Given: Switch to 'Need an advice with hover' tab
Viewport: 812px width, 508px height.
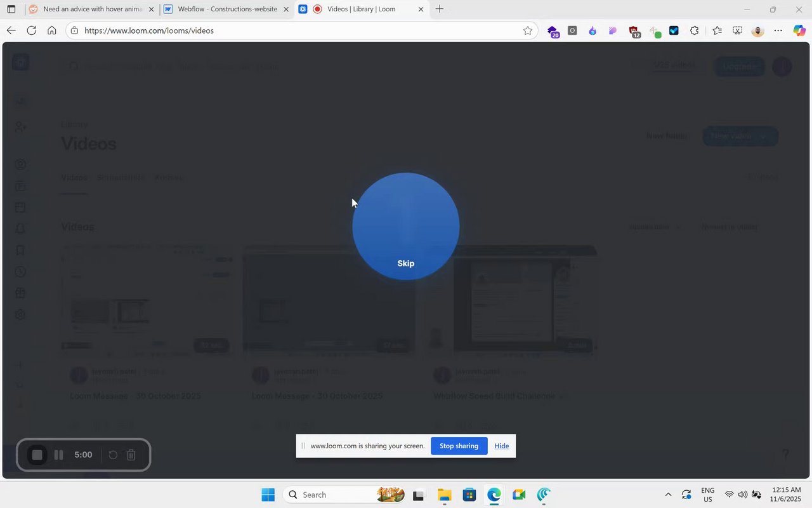Looking at the screenshot, I should (x=91, y=10).
